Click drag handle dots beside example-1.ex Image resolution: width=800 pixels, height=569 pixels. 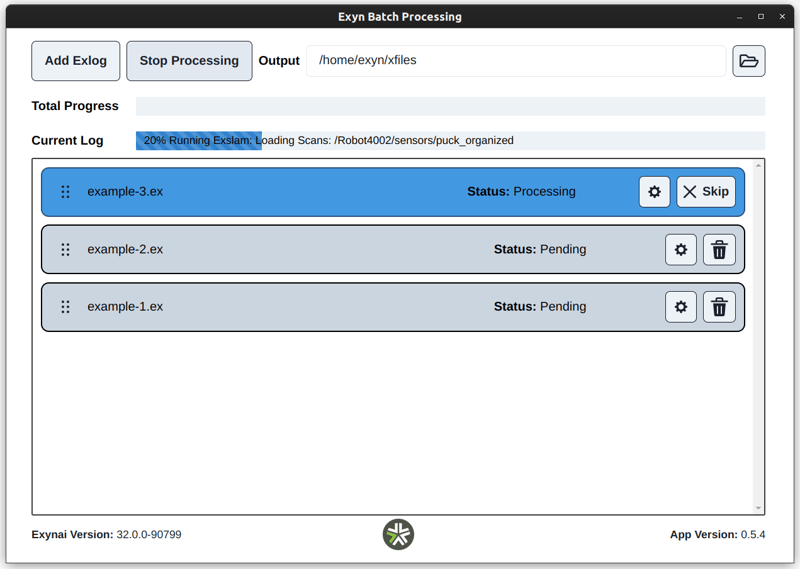65,307
